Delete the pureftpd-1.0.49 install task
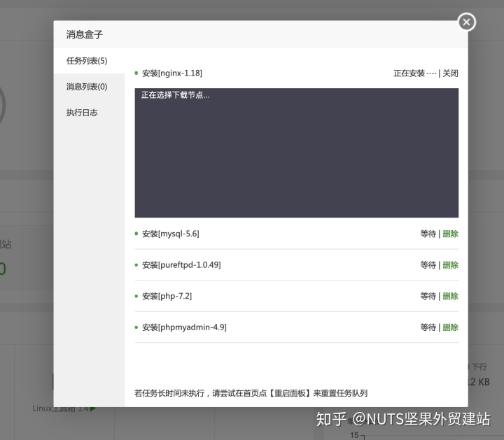Viewport: 504px width, 440px height. 450,265
